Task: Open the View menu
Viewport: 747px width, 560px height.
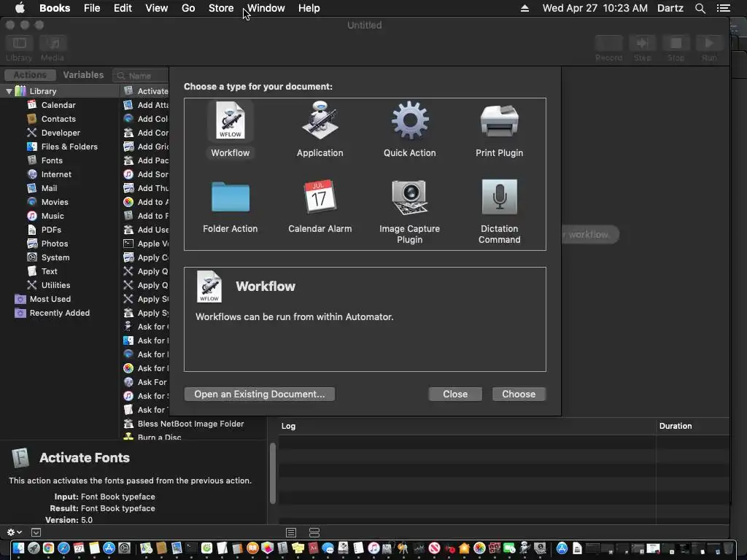Action: pos(156,8)
